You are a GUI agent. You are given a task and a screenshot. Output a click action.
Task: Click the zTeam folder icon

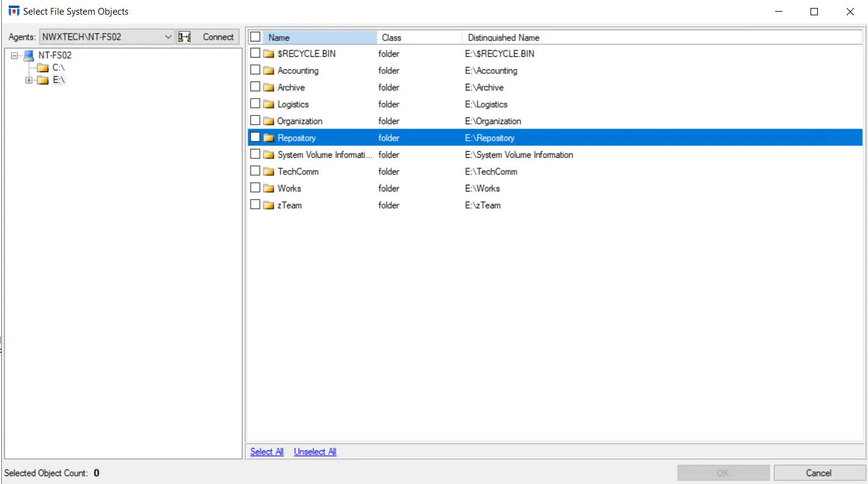tap(268, 205)
